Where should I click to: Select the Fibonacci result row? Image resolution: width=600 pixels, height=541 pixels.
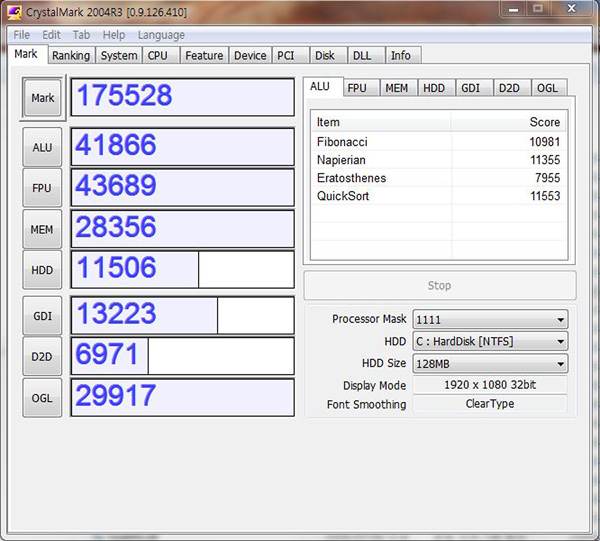[439, 142]
